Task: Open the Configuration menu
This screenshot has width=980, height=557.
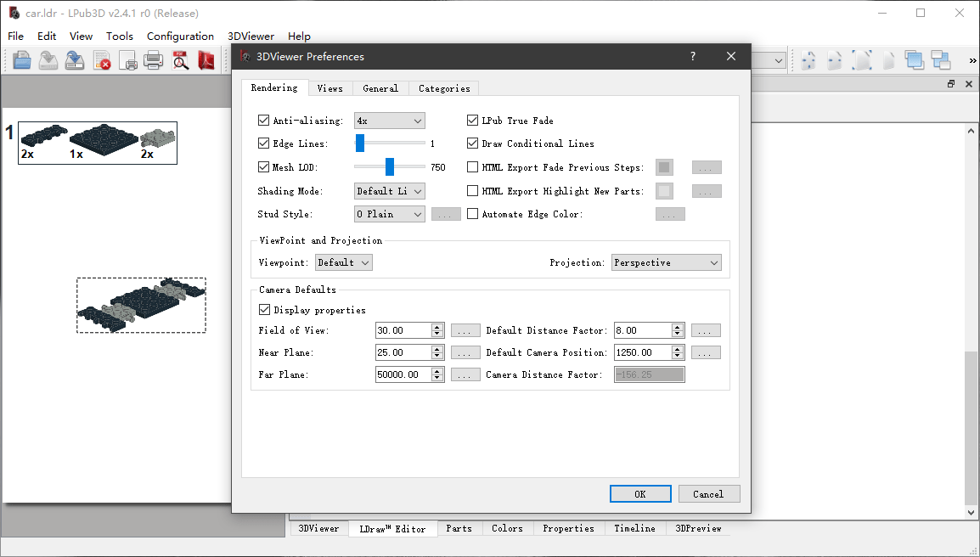Action: coord(180,36)
